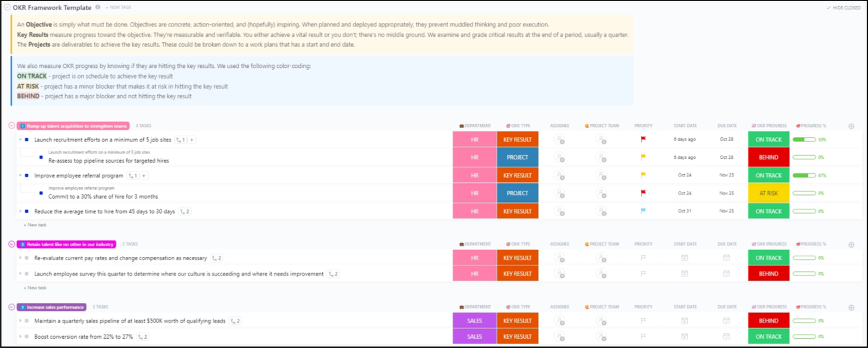Image resolution: width=868 pixels, height=348 pixels.
Task: Add New task under Ramp up talent group
Action: pyautogui.click(x=35, y=225)
